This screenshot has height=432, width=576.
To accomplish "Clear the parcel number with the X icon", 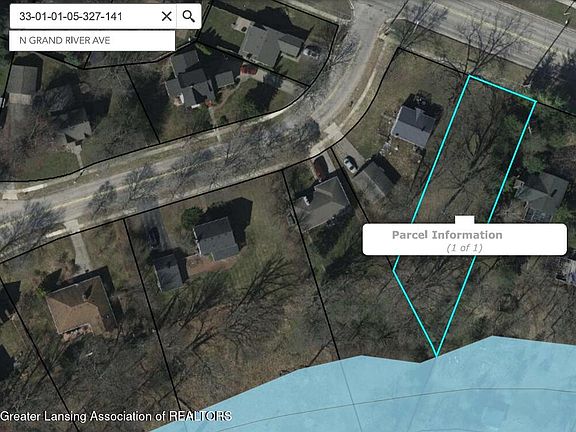I will point(167,16).
